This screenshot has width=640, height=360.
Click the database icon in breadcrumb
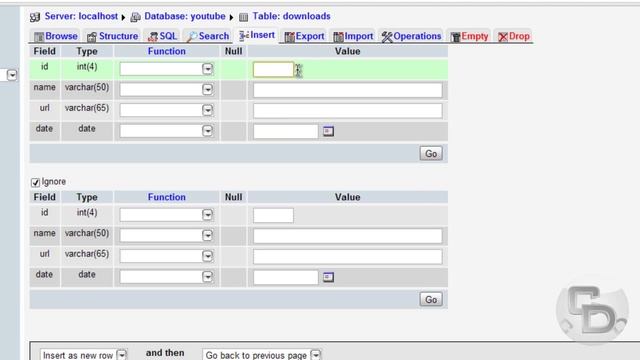point(136,17)
